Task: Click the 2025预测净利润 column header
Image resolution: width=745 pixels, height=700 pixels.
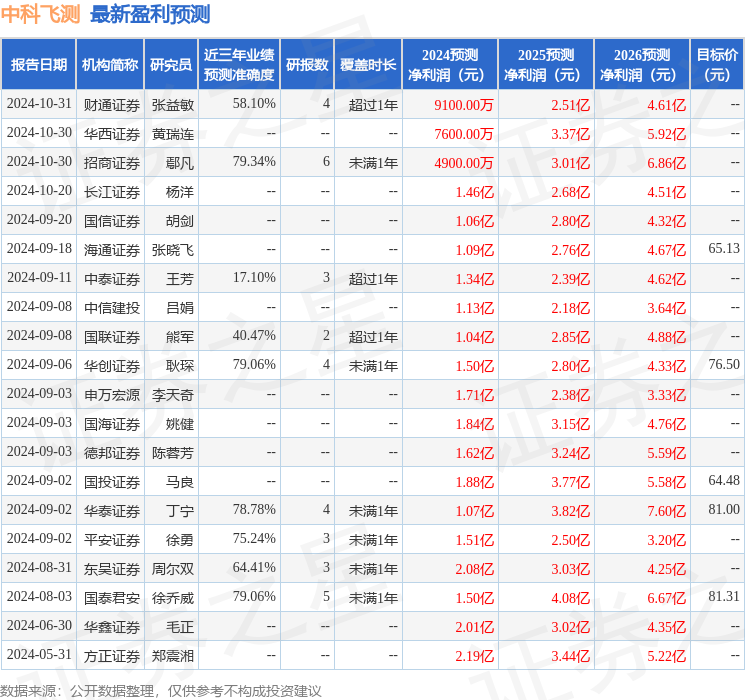Action: (x=546, y=65)
